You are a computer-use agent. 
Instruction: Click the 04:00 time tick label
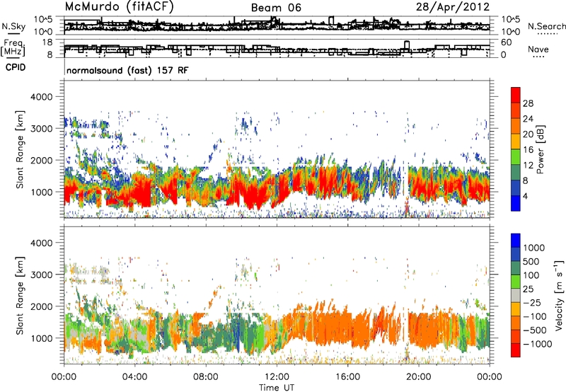click(x=134, y=377)
